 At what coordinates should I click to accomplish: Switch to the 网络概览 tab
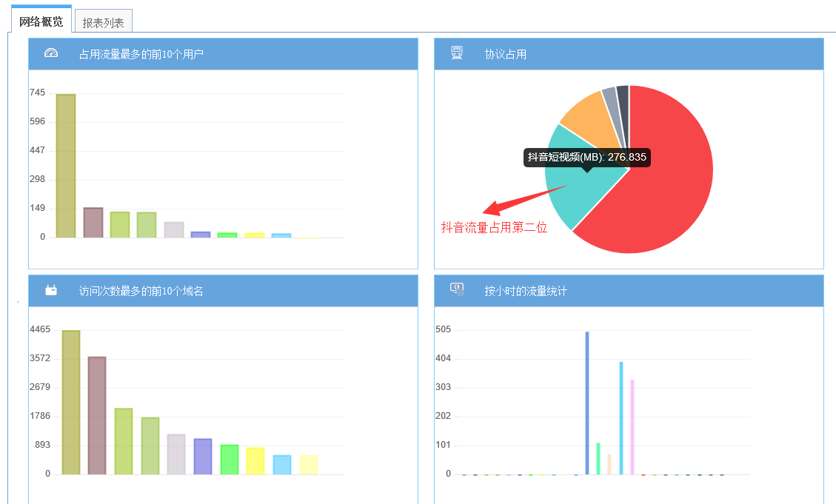(41, 21)
